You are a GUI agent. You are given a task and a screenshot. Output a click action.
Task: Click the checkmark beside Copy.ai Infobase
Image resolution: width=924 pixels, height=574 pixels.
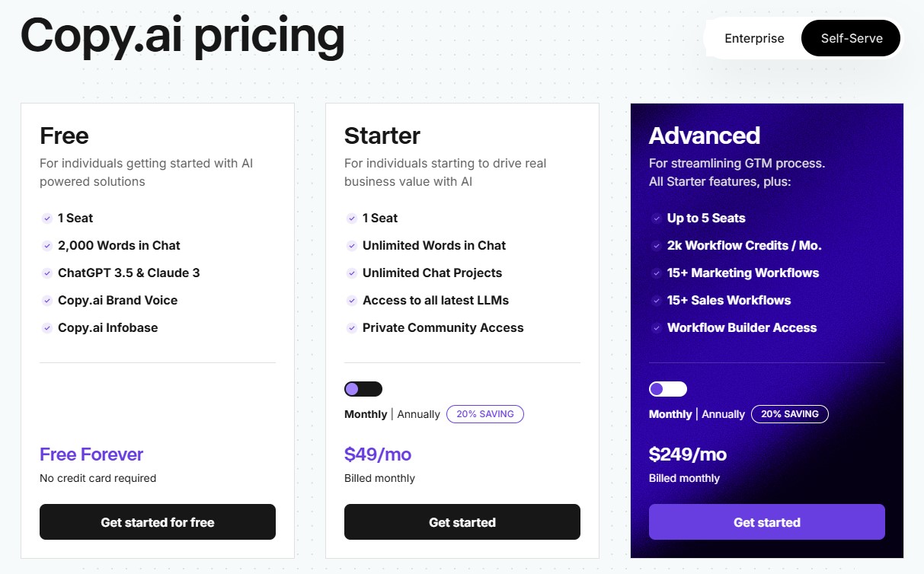tap(46, 327)
